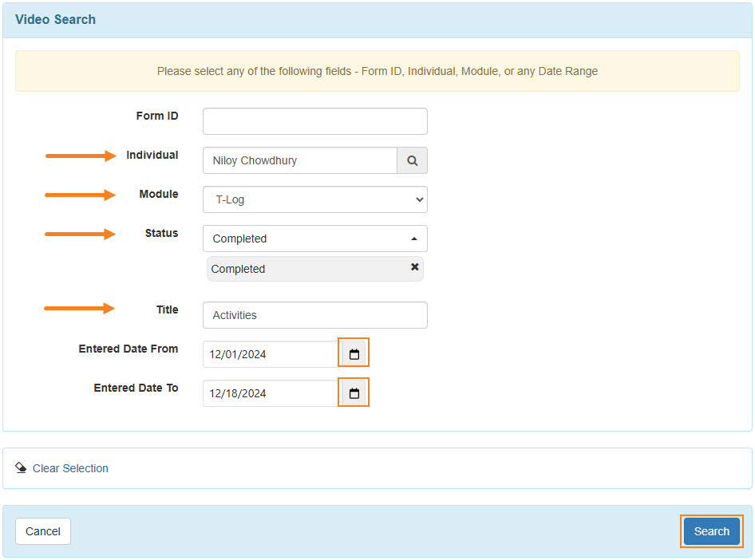This screenshot has height=560, width=755.
Task: Open calendar for Entered Date From
Action: click(354, 354)
